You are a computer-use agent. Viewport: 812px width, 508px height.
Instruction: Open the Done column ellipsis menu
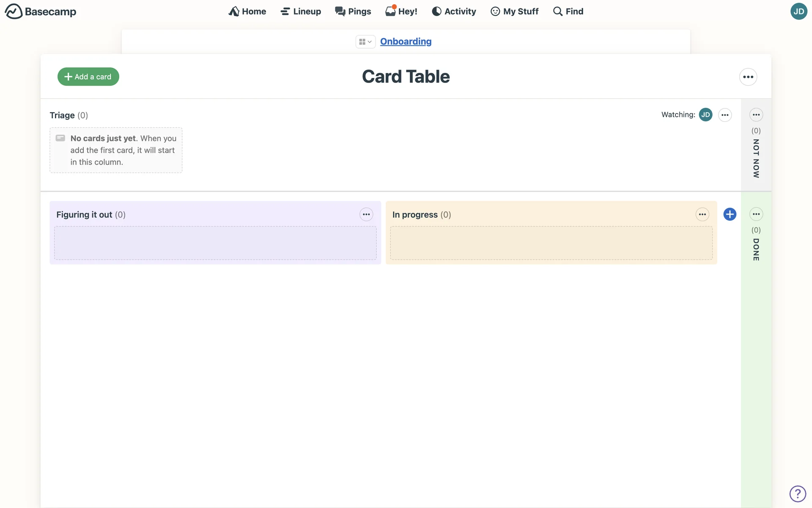pos(756,214)
